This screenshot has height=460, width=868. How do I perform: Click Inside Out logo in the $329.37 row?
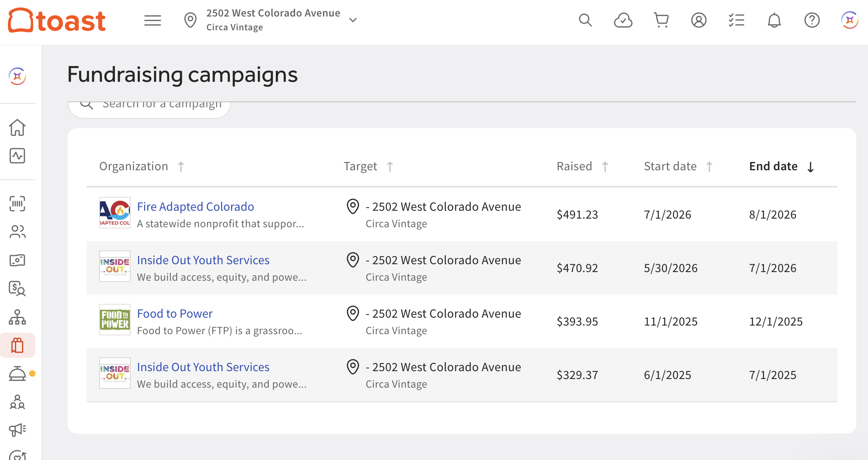[x=115, y=373]
